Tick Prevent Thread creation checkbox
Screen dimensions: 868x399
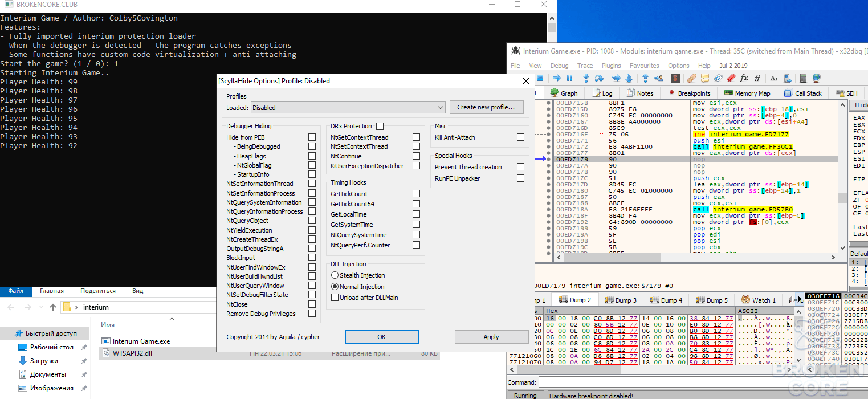coord(520,167)
